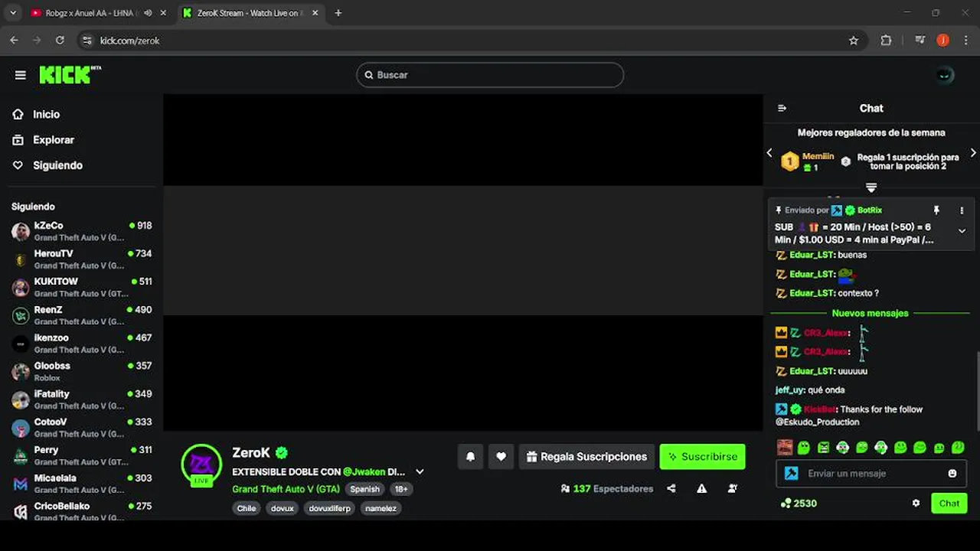The height and width of the screenshot is (551, 980).
Task: Click jeff_uy username in chat
Action: point(789,390)
